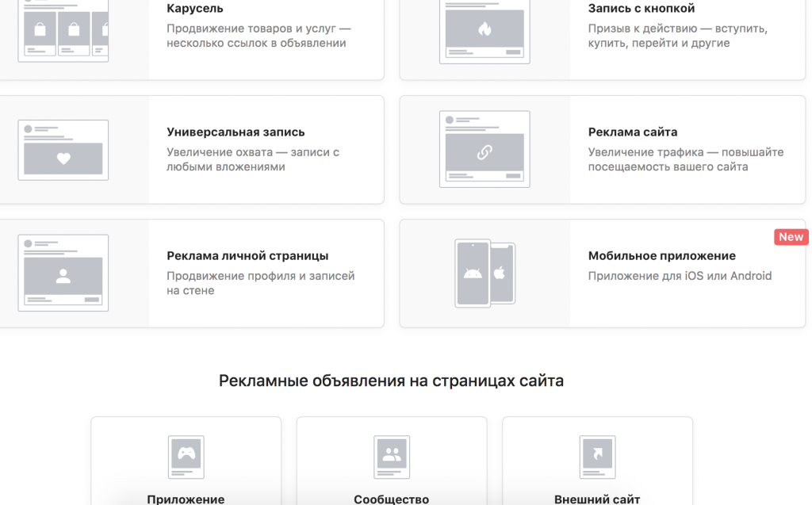Select the Приложение ad type label

click(x=186, y=499)
